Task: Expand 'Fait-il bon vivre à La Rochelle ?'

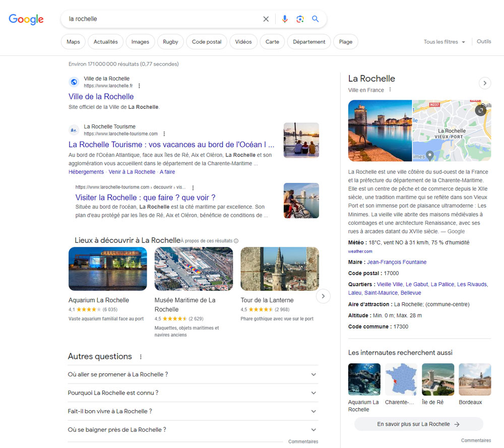Action: tap(193, 411)
